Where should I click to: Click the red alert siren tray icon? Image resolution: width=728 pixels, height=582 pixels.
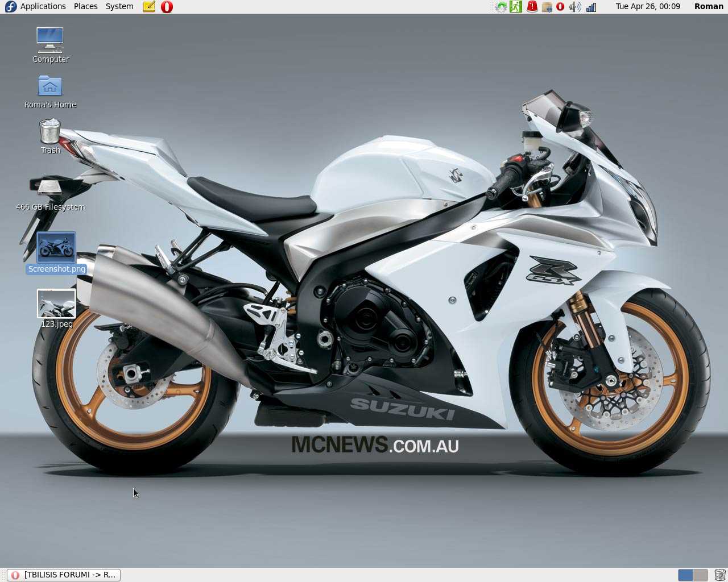click(532, 7)
